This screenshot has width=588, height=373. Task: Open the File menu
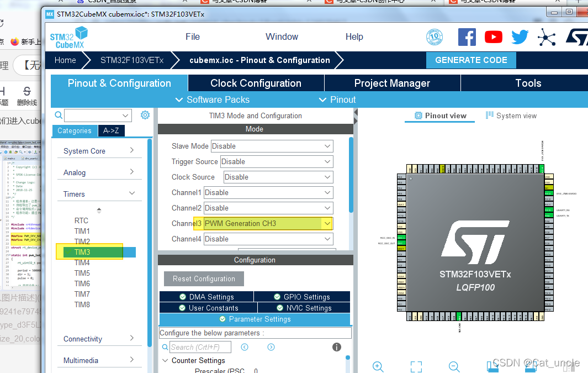(x=193, y=37)
